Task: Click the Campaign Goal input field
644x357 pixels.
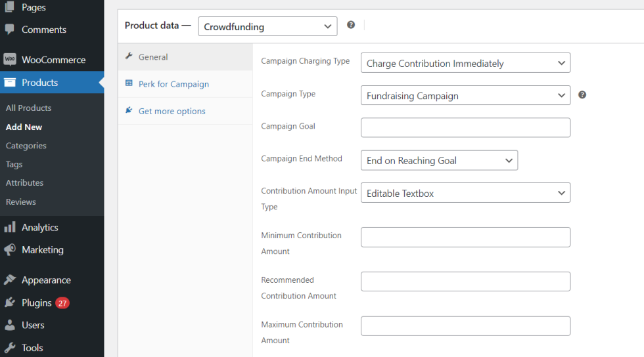Action: coord(465,127)
